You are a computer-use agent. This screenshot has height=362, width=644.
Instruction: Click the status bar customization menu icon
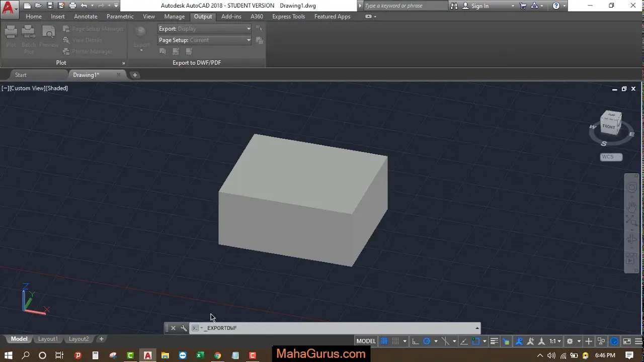(x=638, y=341)
